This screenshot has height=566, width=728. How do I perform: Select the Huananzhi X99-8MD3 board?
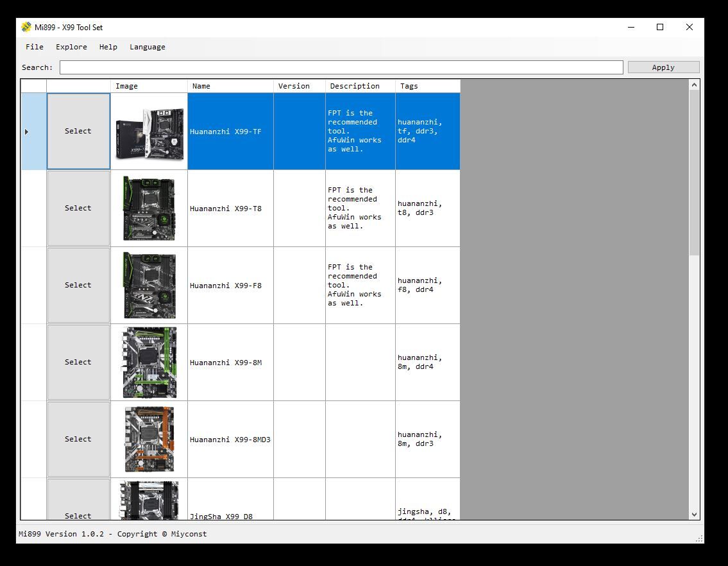[x=78, y=439]
